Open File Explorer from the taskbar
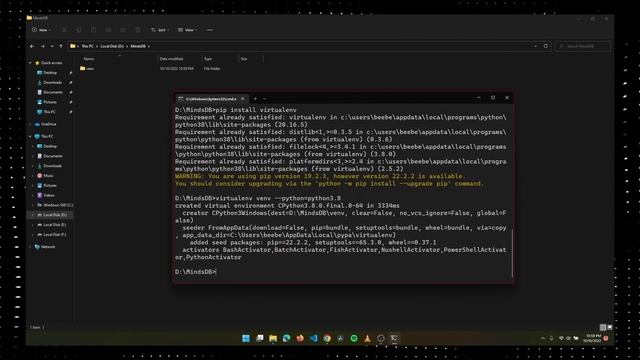Image resolution: width=640 pixels, height=360 pixels. pyautogui.click(x=273, y=338)
